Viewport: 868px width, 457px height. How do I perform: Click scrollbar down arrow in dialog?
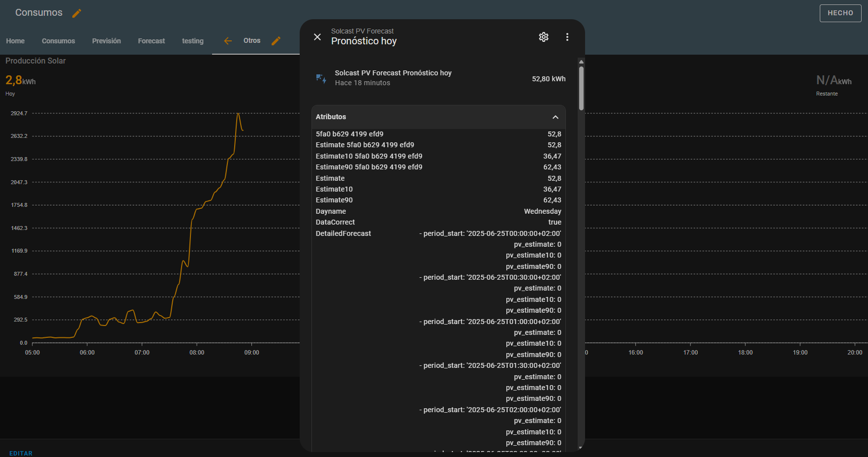[581, 447]
